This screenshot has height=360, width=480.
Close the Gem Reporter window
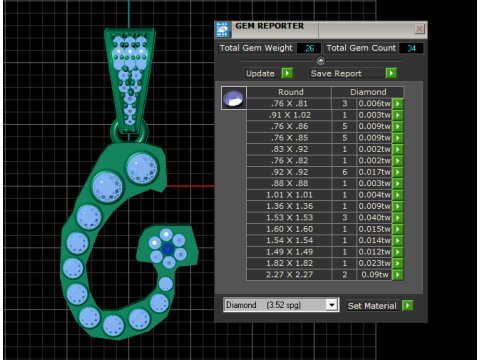(x=419, y=29)
